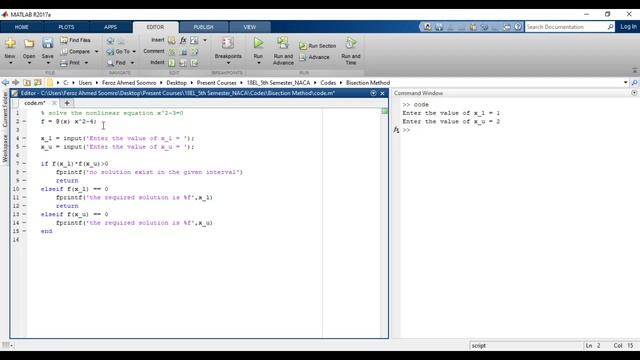This screenshot has height=360, width=640.
Task: Click the Advance button
Action: tap(314, 57)
